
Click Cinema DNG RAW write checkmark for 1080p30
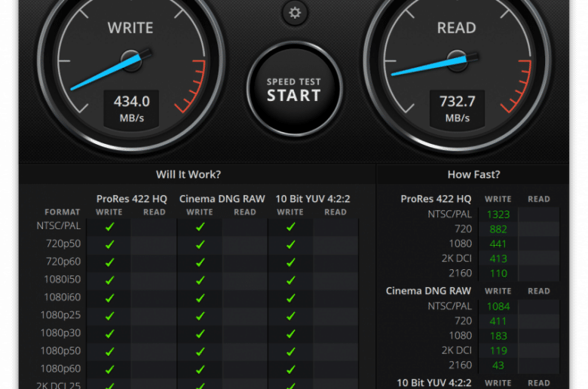(200, 333)
